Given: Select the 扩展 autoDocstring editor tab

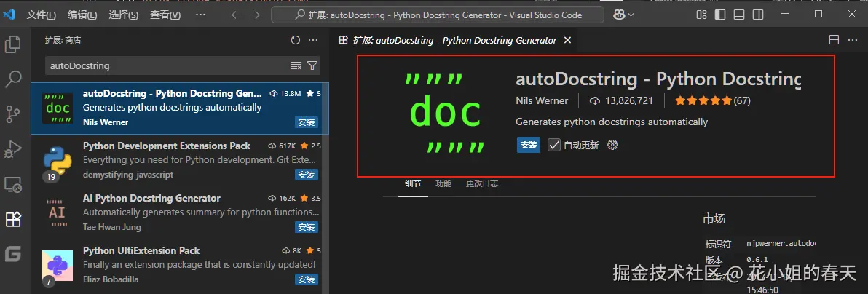Looking at the screenshot, I should (x=455, y=40).
